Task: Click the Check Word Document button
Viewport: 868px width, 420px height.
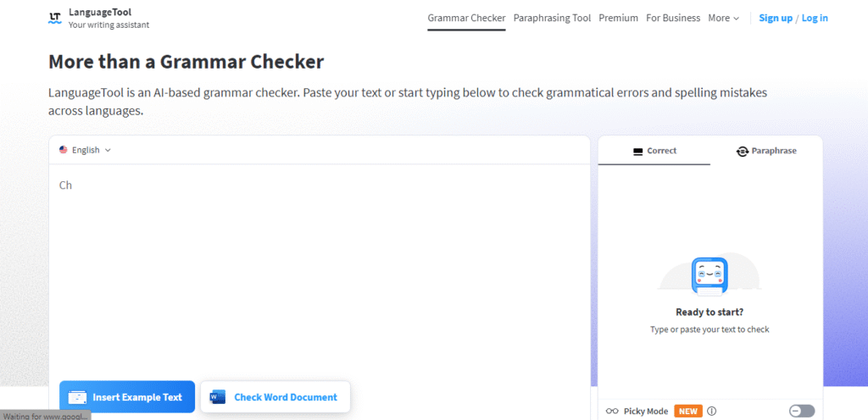Action: [x=275, y=397]
